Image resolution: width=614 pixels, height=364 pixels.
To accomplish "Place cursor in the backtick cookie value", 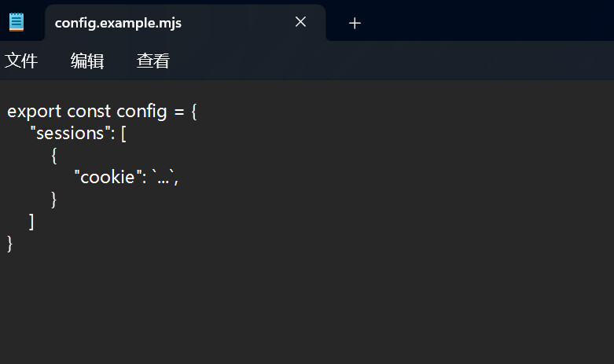I will coord(164,177).
